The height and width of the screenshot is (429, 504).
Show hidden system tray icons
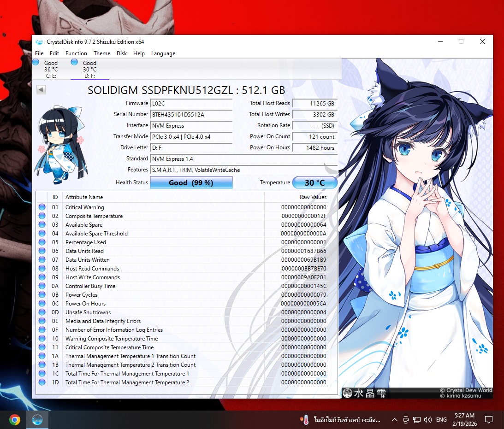coord(394,420)
